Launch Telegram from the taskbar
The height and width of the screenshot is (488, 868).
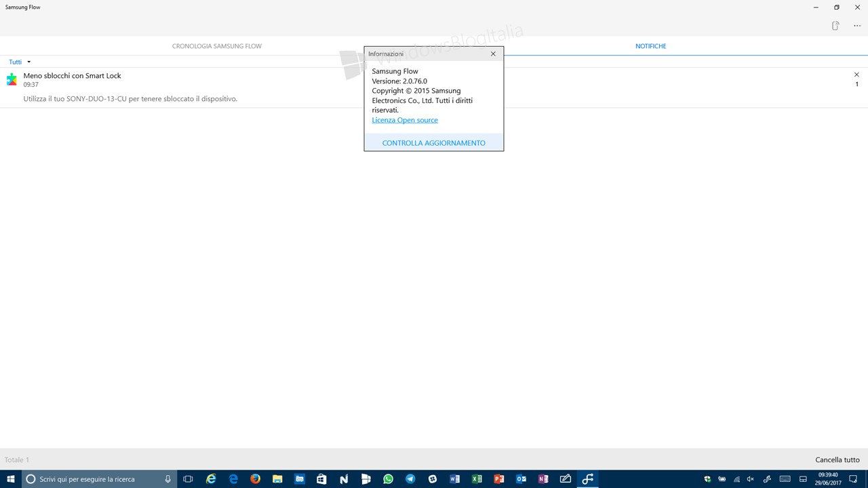pyautogui.click(x=410, y=479)
